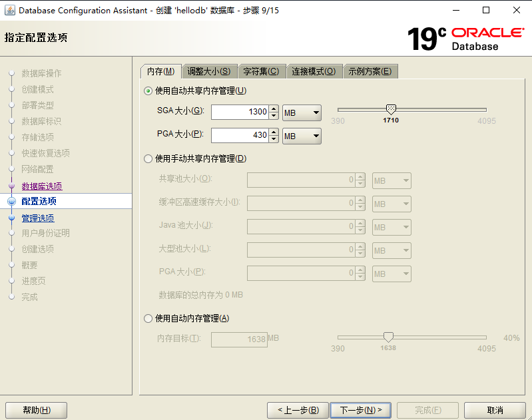
Task: Click 数据库标识 step in sidebar
Action: click(41, 121)
